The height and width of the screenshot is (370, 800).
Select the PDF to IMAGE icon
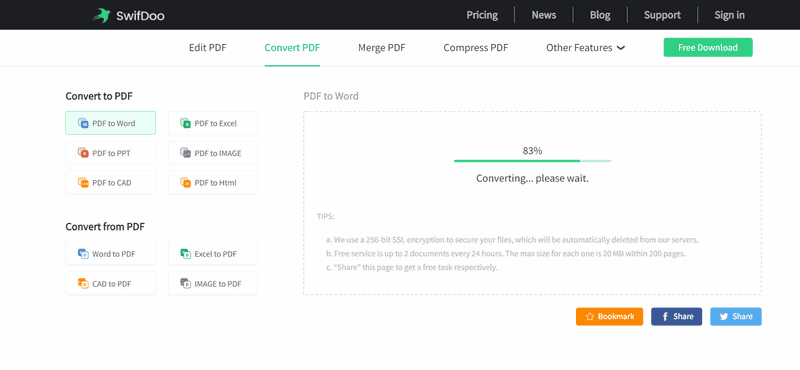[x=185, y=153]
